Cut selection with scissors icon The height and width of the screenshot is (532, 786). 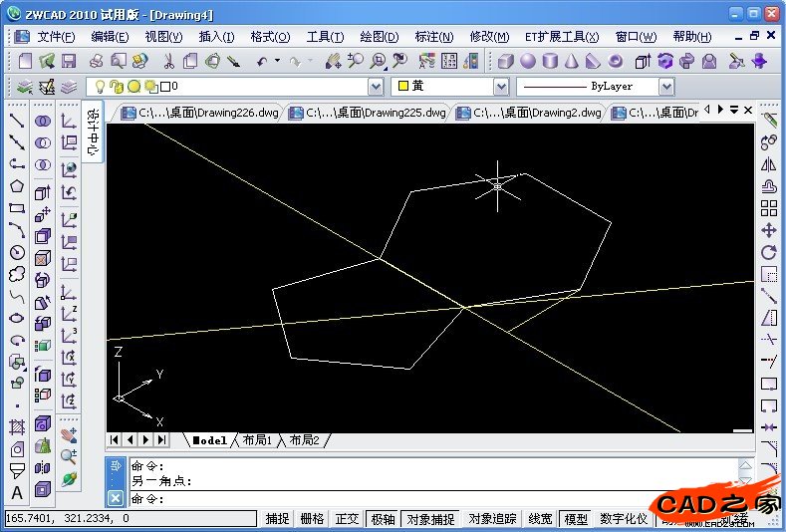[168, 61]
